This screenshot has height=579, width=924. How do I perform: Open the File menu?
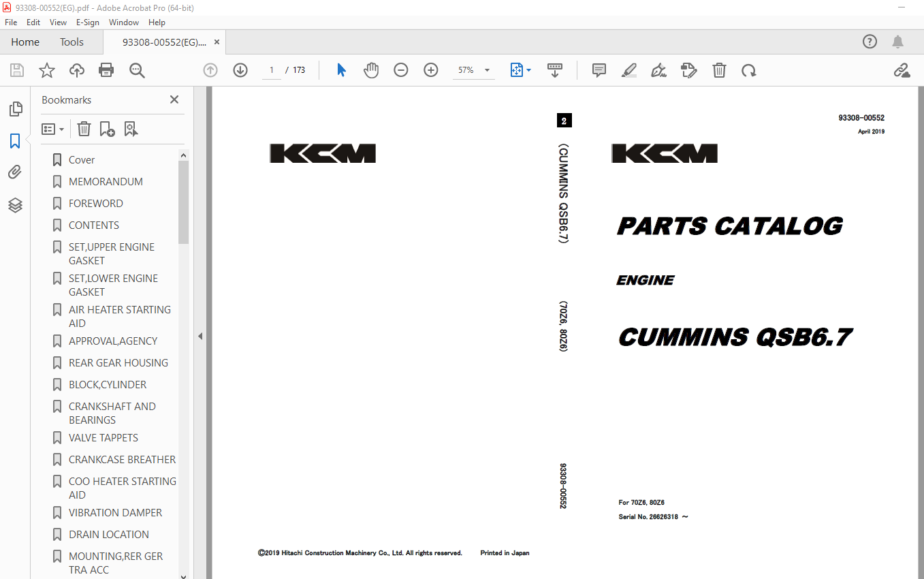[x=11, y=22]
